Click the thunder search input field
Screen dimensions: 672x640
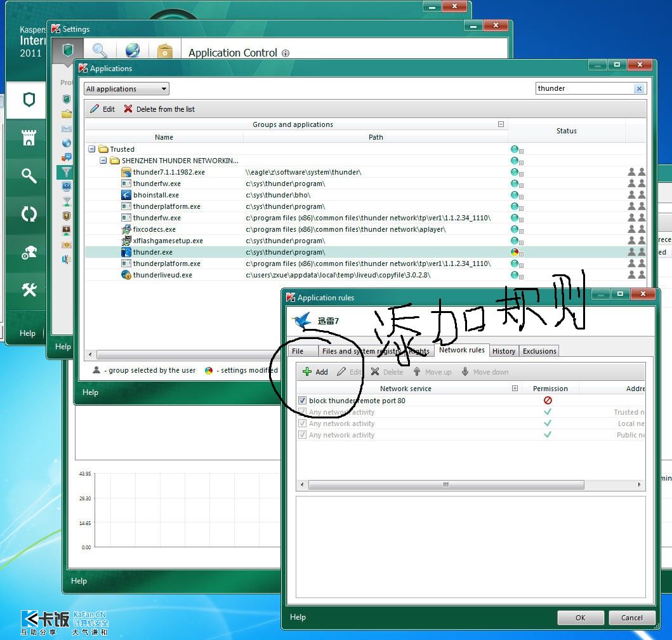click(585, 88)
